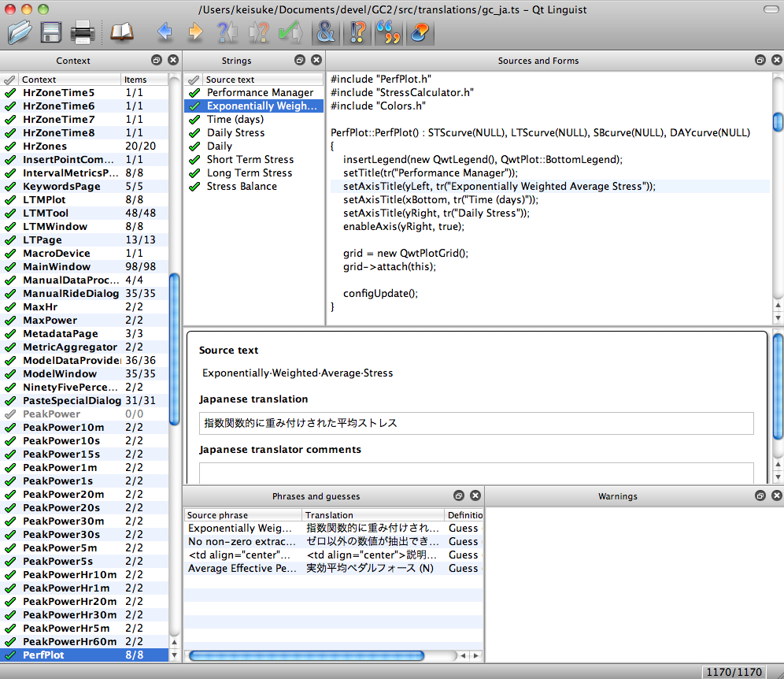
Task: Float the Strings panel
Action: click(300, 60)
